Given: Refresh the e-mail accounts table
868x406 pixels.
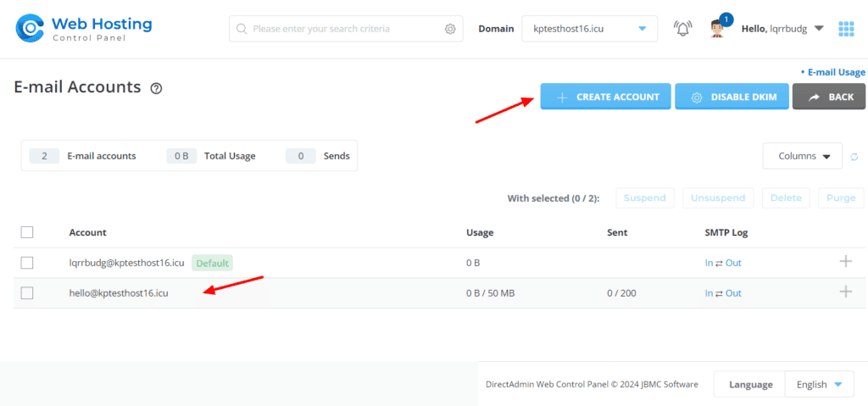Looking at the screenshot, I should 854,157.
